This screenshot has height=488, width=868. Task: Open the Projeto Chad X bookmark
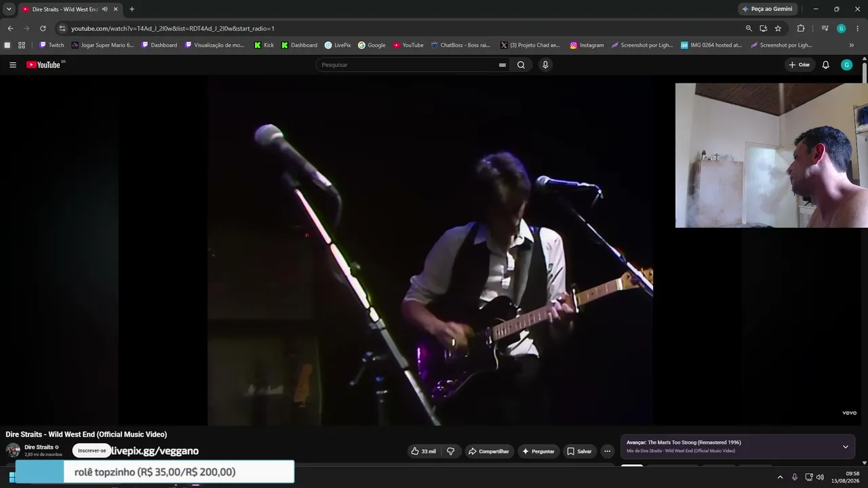(530, 45)
